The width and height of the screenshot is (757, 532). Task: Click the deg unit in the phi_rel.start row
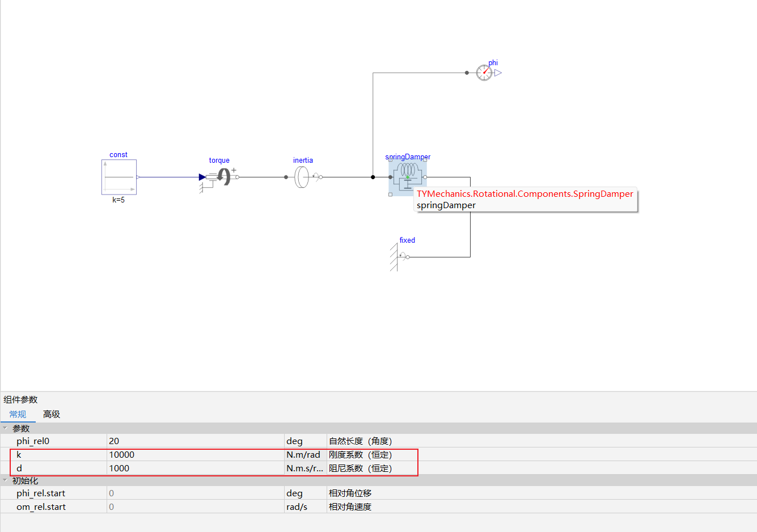(x=294, y=493)
